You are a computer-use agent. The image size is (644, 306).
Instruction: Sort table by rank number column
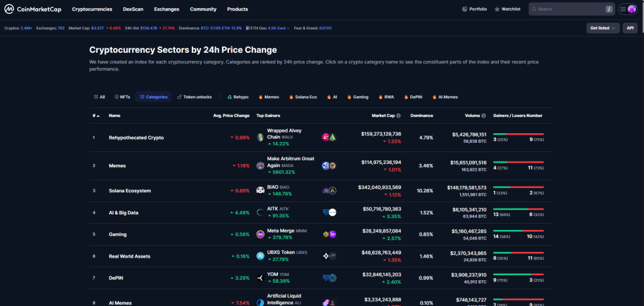click(x=96, y=116)
